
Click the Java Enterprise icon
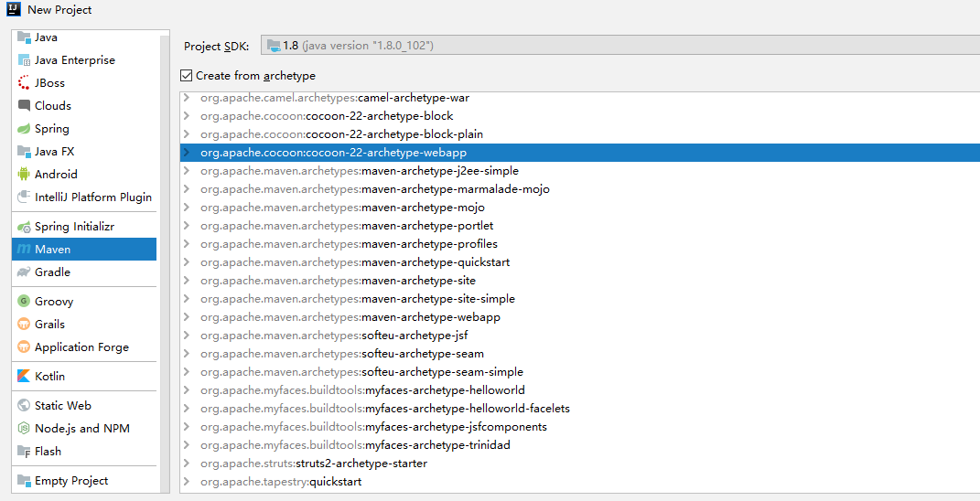[x=24, y=60]
